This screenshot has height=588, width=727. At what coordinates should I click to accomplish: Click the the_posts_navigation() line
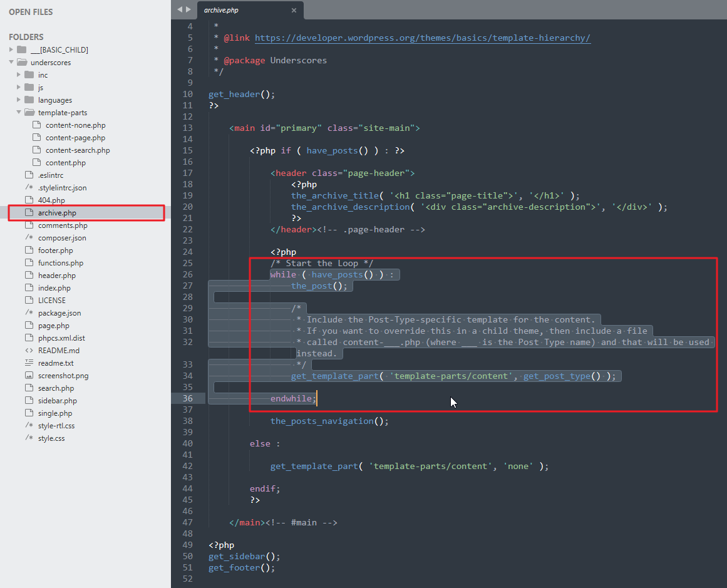point(329,421)
